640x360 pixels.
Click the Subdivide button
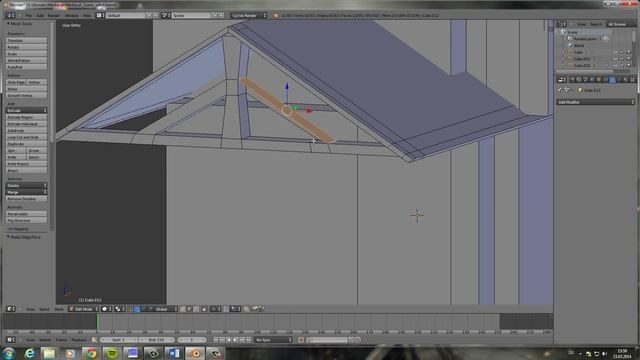click(x=26, y=130)
